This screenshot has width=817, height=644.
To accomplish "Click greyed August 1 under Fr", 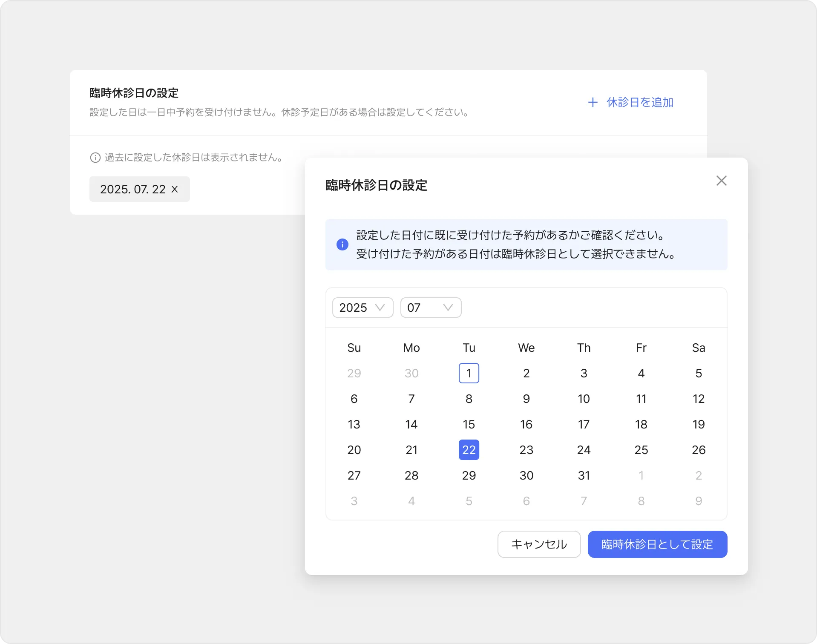I will (641, 475).
